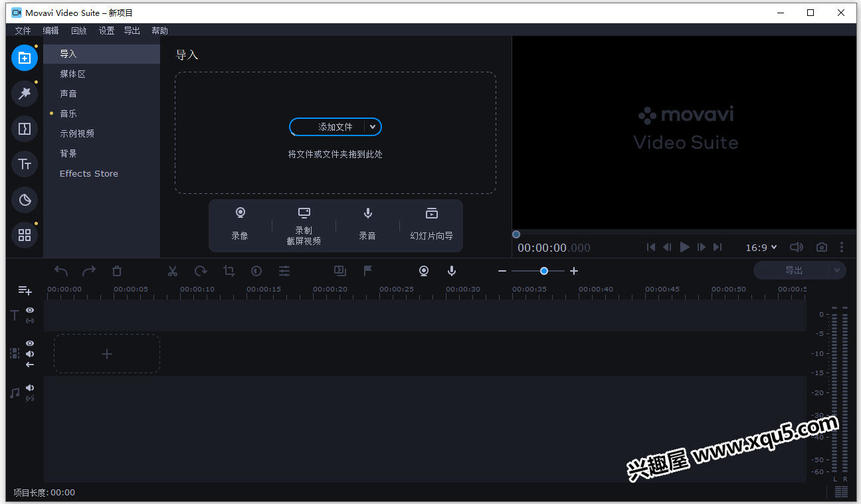Screen dimensions: 861x504
Task: Click the player seek bar handle
Action: [516, 234]
